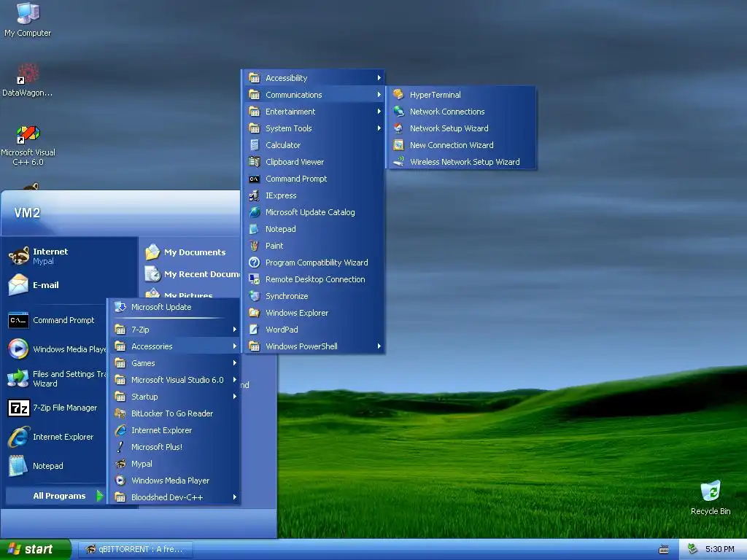The height and width of the screenshot is (560, 747).
Task: Select the Accessories menu entry
Action: [174, 346]
